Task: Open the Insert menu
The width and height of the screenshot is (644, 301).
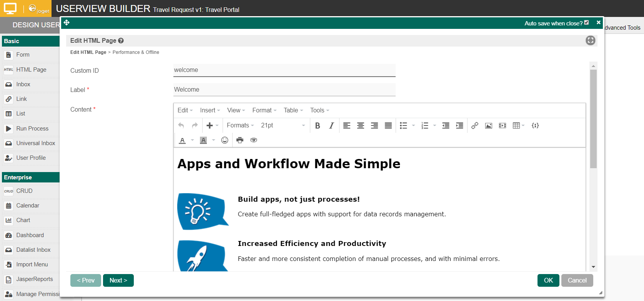Action: point(210,110)
